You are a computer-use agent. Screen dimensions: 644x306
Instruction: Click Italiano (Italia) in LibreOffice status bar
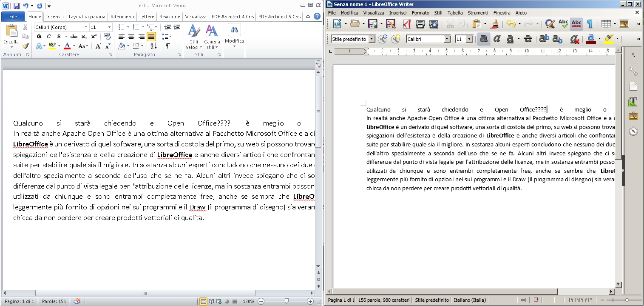(x=470, y=300)
